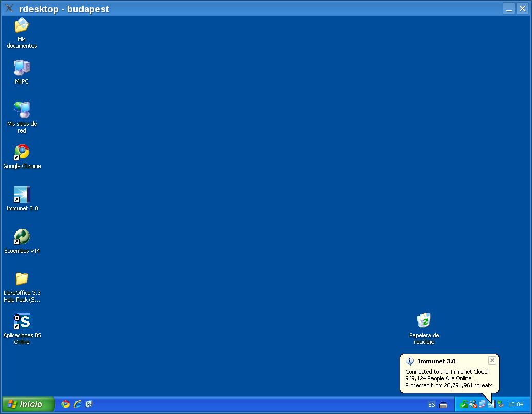The image size is (532, 414).
Task: Select the Immunet 3.0 desktop shortcut
Action: click(22, 194)
